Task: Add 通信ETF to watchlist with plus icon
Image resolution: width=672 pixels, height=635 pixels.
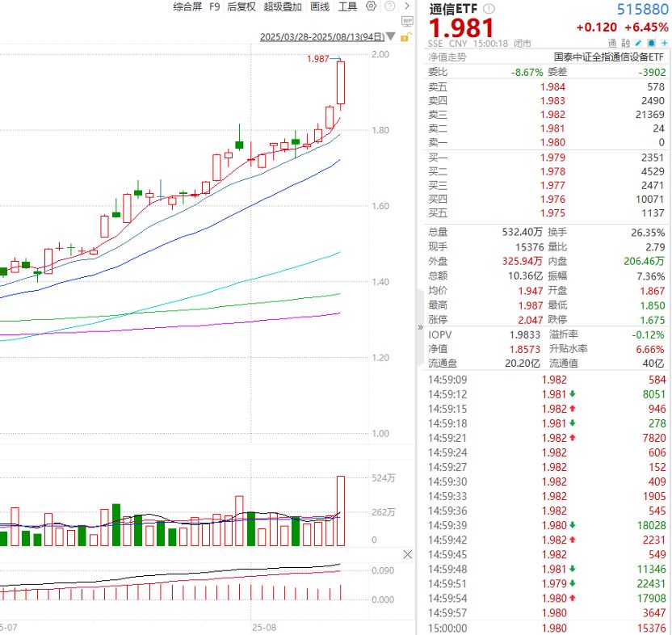Action: [663, 43]
